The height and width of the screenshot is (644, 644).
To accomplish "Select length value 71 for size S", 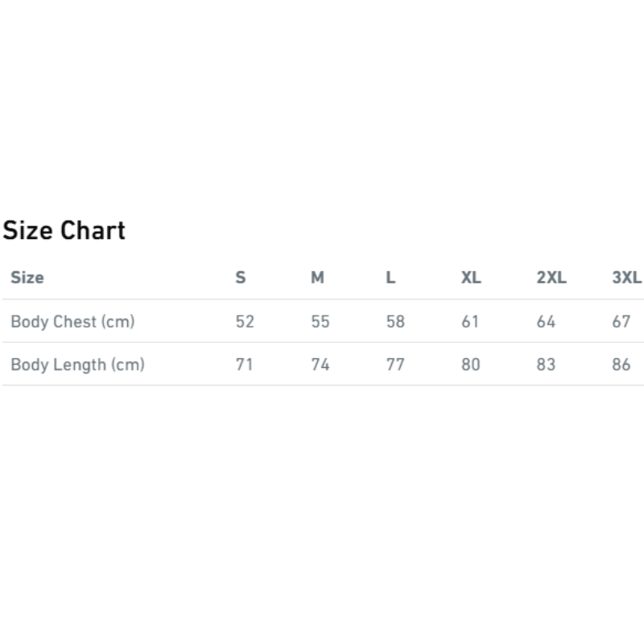I will pyautogui.click(x=244, y=364).
